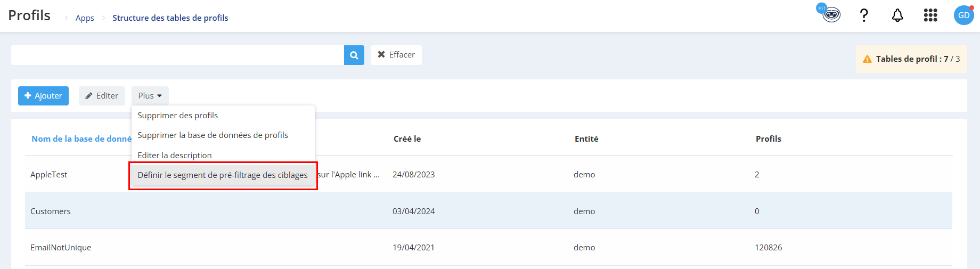Click Effacer to clear the search
The image size is (980, 269).
point(396,55)
